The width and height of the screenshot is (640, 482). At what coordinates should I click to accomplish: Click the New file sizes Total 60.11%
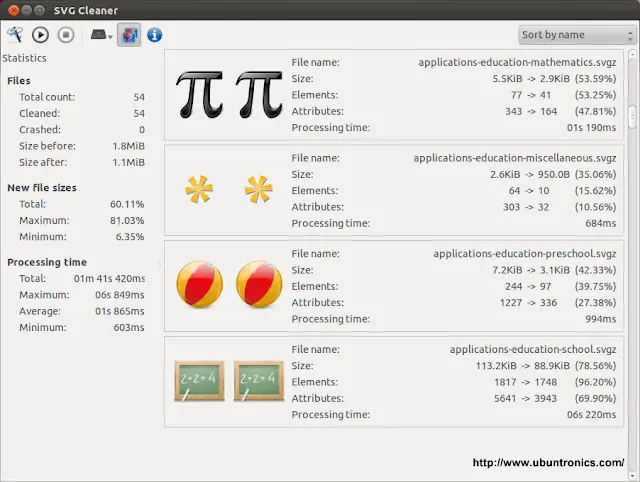coord(127,204)
